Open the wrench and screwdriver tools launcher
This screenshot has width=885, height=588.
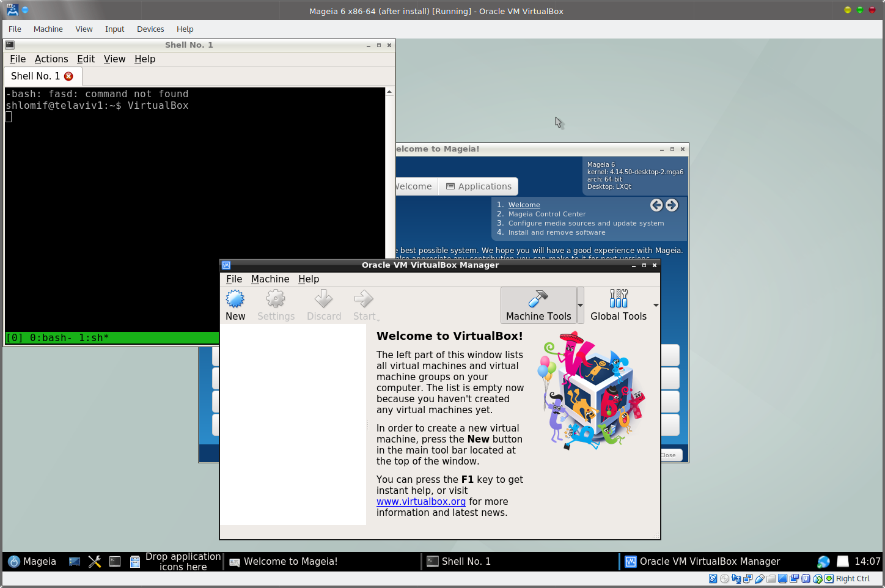[95, 561]
